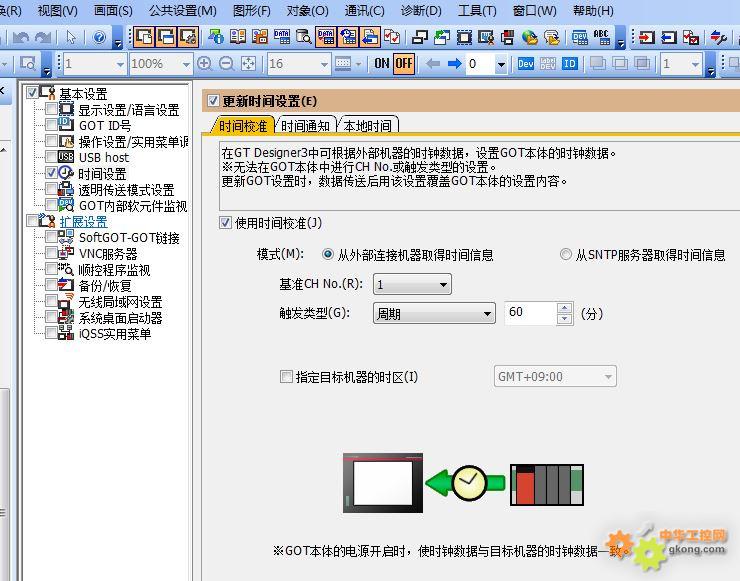Viewport: 740px width, 581px height.
Task: Select 从SNTP服务器取得时间信息 radio button
Action: click(x=565, y=254)
